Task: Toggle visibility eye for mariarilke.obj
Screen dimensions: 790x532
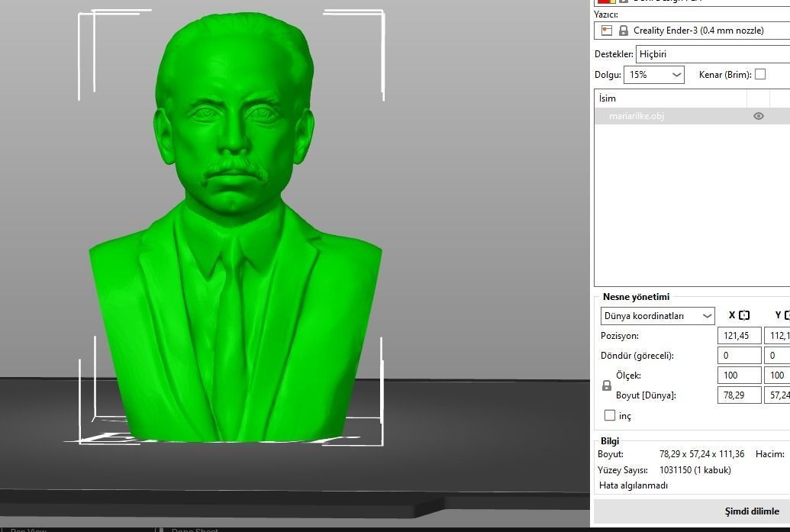Action: point(758,116)
